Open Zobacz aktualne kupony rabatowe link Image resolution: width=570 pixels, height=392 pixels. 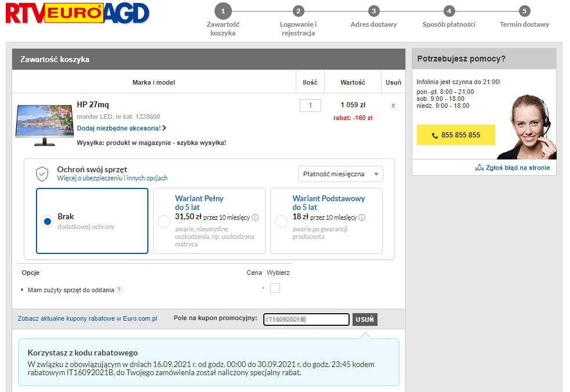87,318
